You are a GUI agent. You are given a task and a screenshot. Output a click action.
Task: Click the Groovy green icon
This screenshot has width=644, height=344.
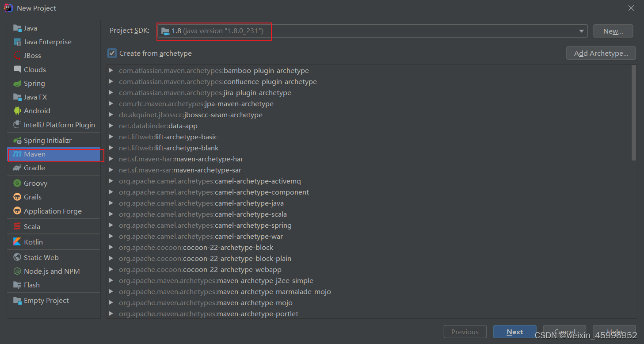tap(17, 183)
